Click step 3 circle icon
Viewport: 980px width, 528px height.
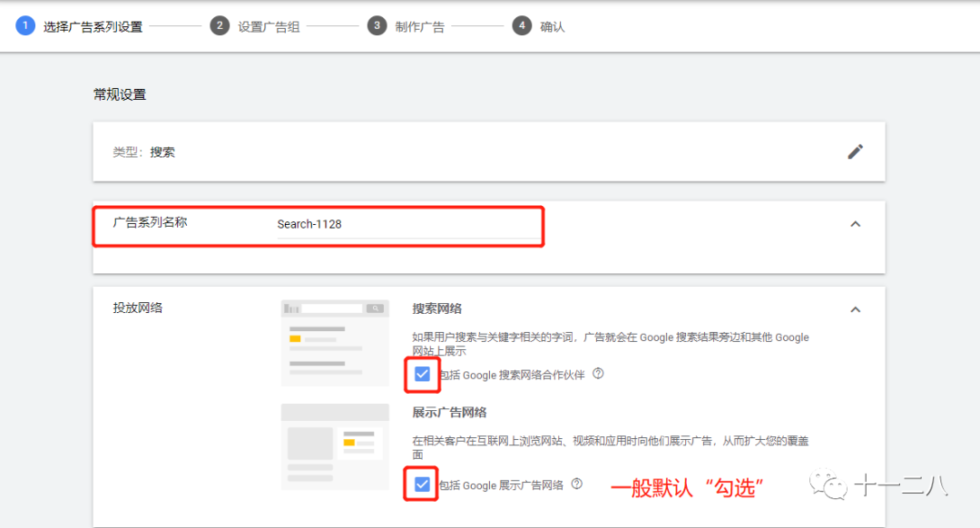(377, 25)
